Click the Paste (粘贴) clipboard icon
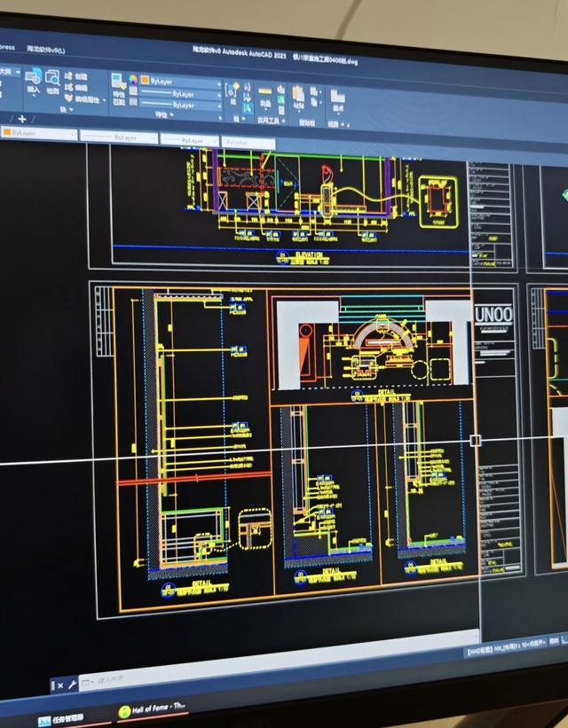The height and width of the screenshot is (728, 568). click(x=298, y=92)
